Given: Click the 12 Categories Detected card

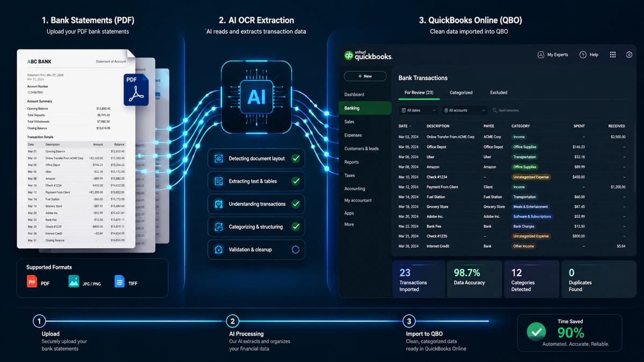Looking at the screenshot, I should tap(532, 279).
